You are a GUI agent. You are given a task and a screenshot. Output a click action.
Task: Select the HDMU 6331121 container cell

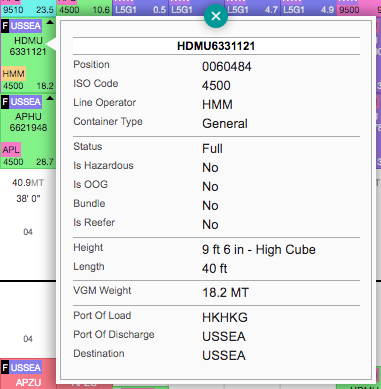tap(28, 55)
